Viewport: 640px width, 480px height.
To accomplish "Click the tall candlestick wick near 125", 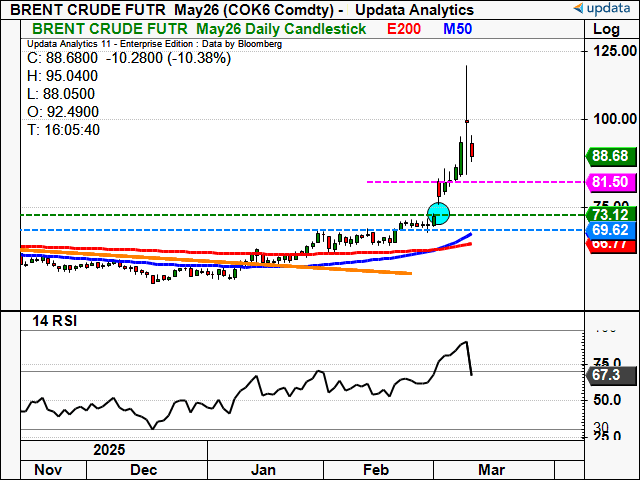I will [x=467, y=90].
